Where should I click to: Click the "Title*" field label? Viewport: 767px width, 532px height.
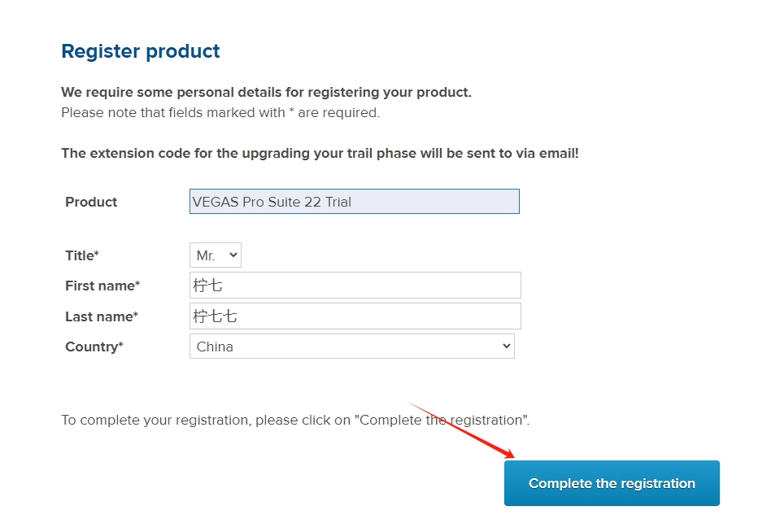[82, 255]
